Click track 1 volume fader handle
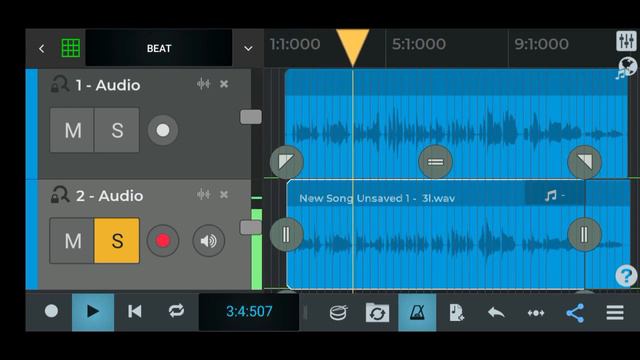640x360 pixels. [251, 117]
